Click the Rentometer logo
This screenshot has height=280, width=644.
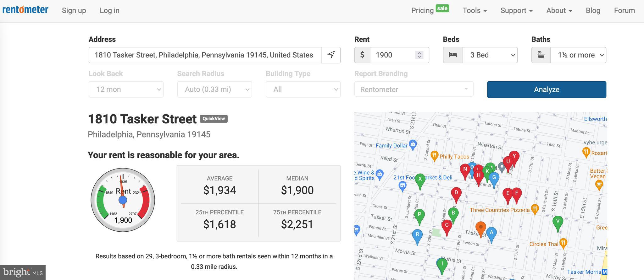tap(25, 9)
